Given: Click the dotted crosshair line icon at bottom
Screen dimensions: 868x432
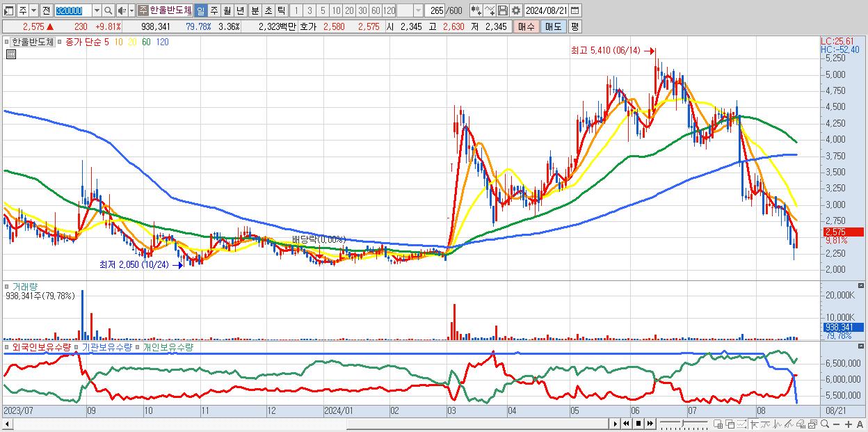Looking at the screenshot, I should tap(741, 424).
